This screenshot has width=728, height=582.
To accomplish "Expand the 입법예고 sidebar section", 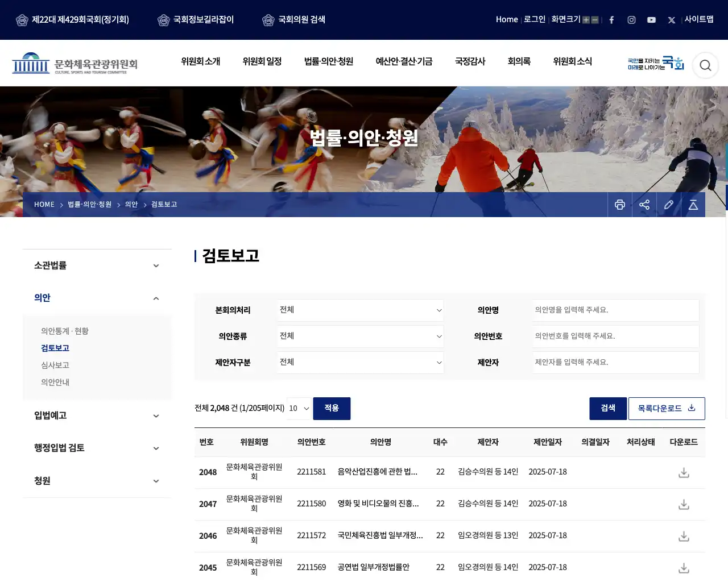I will click(x=97, y=415).
